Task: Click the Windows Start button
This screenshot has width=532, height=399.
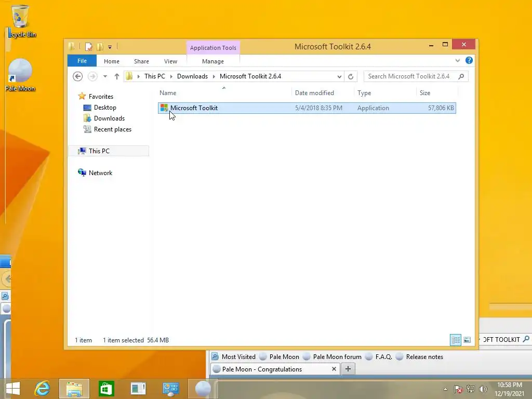Action: pyautogui.click(x=13, y=389)
